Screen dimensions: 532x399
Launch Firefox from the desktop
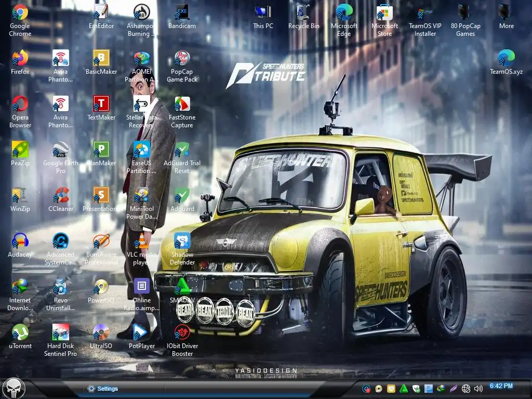coord(20,62)
